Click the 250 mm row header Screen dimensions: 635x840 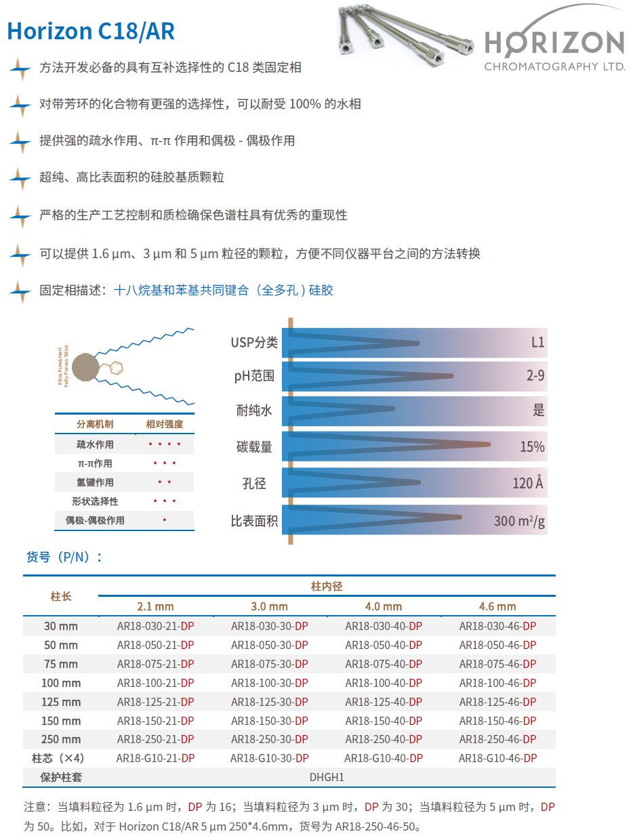(x=61, y=740)
